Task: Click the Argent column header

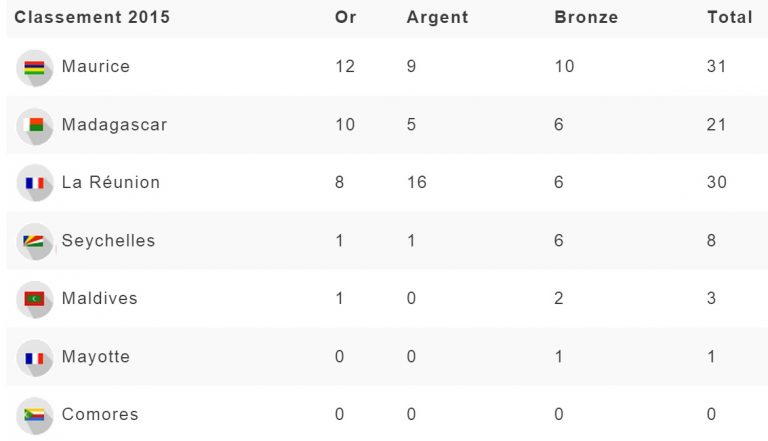Action: (x=437, y=17)
